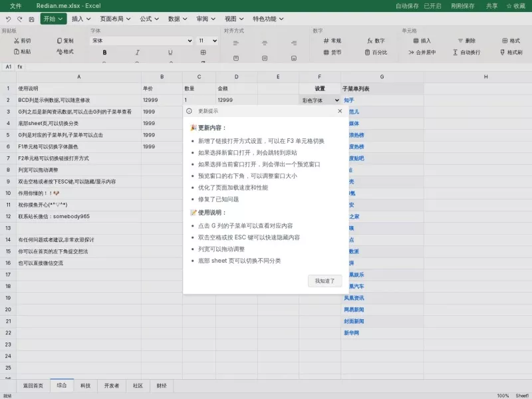The height and width of the screenshot is (399, 532).
Task: Align text center
Action: pos(265,43)
